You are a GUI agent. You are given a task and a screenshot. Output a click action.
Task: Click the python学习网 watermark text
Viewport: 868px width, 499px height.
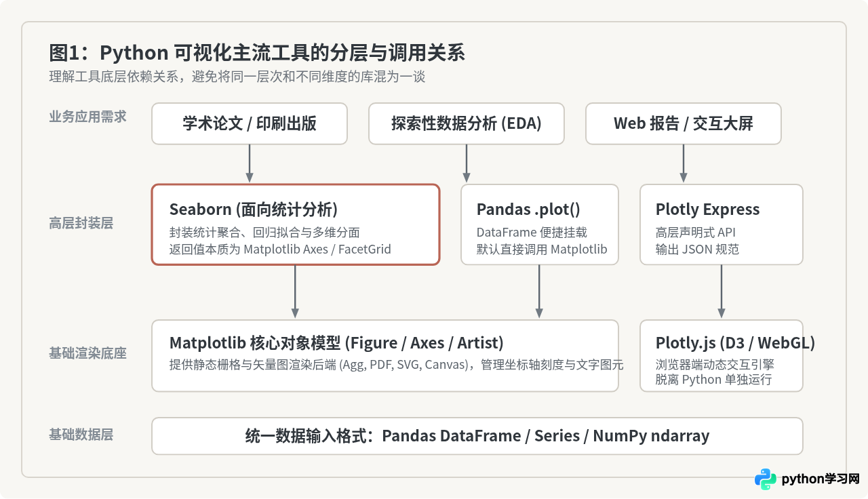[x=821, y=479]
